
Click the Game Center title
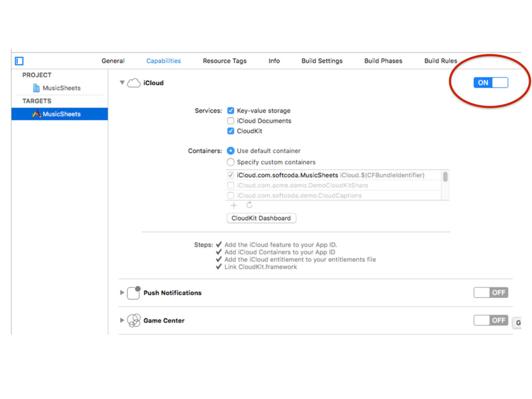pos(164,321)
